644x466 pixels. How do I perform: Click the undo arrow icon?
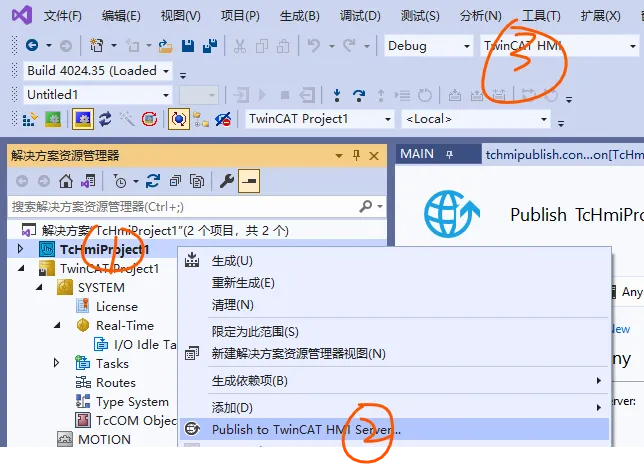(x=314, y=45)
